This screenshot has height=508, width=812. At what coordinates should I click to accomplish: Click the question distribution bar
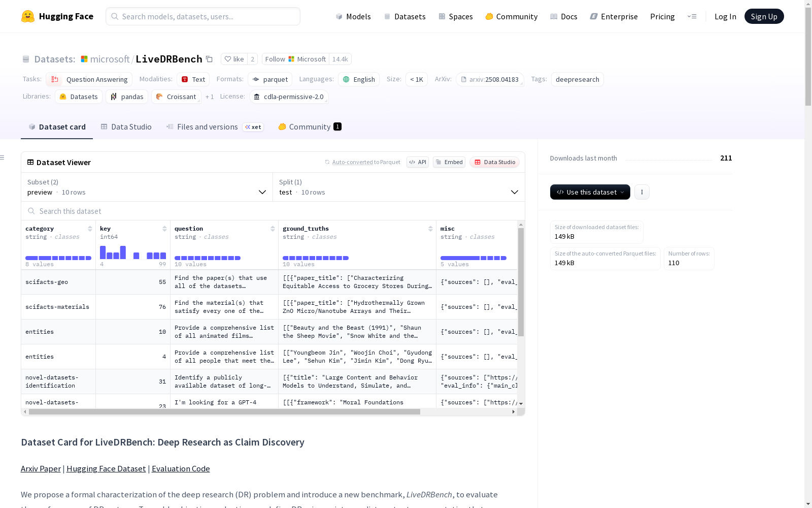(x=208, y=258)
